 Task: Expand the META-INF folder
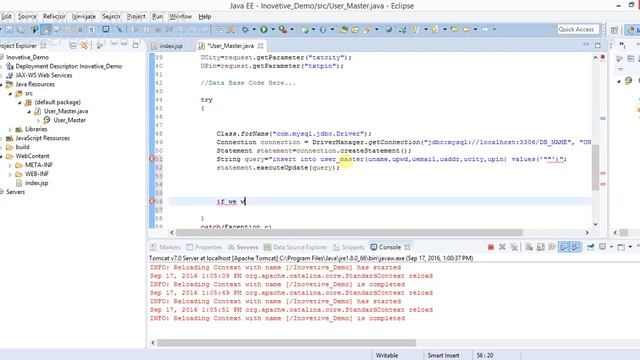(10, 165)
